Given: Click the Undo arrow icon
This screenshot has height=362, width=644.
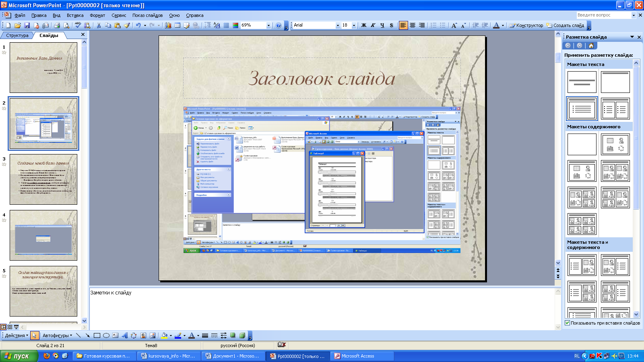Looking at the screenshot, I should (x=138, y=25).
